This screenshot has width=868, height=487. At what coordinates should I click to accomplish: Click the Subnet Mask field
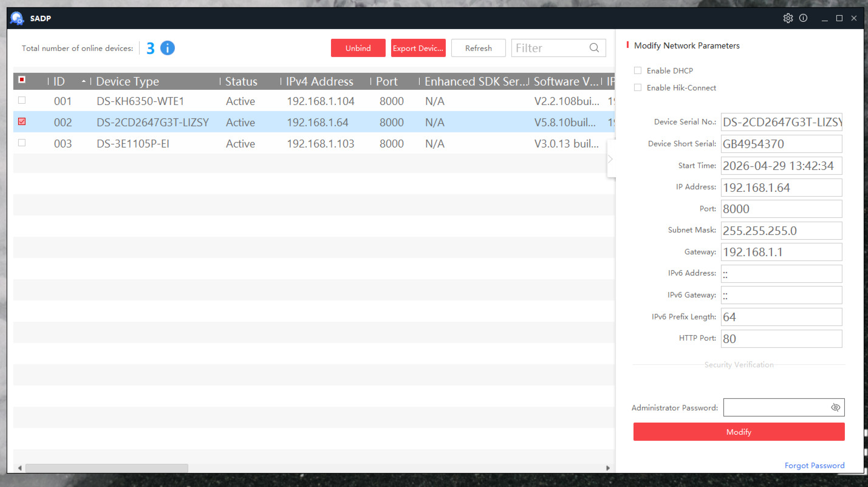(x=782, y=231)
